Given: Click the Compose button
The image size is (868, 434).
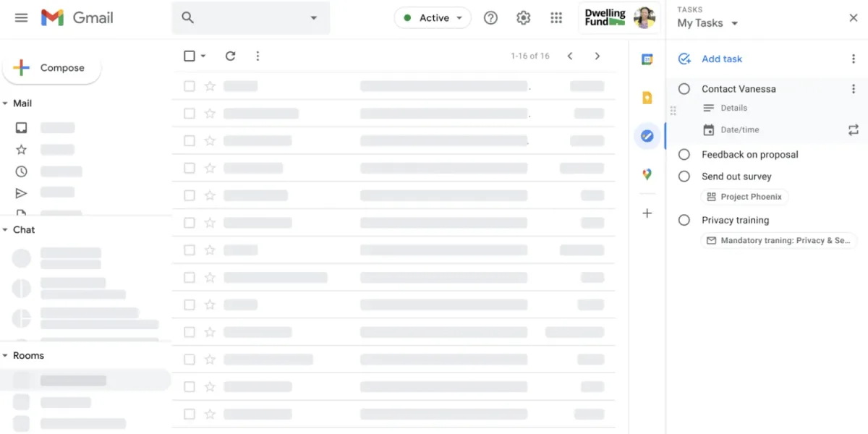Looking at the screenshot, I should (x=51, y=67).
